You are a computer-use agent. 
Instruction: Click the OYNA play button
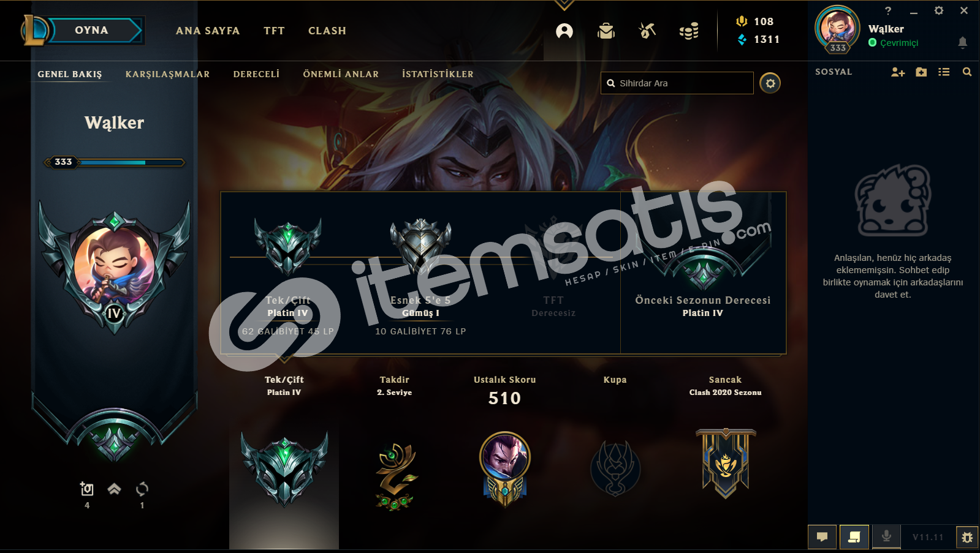point(92,30)
